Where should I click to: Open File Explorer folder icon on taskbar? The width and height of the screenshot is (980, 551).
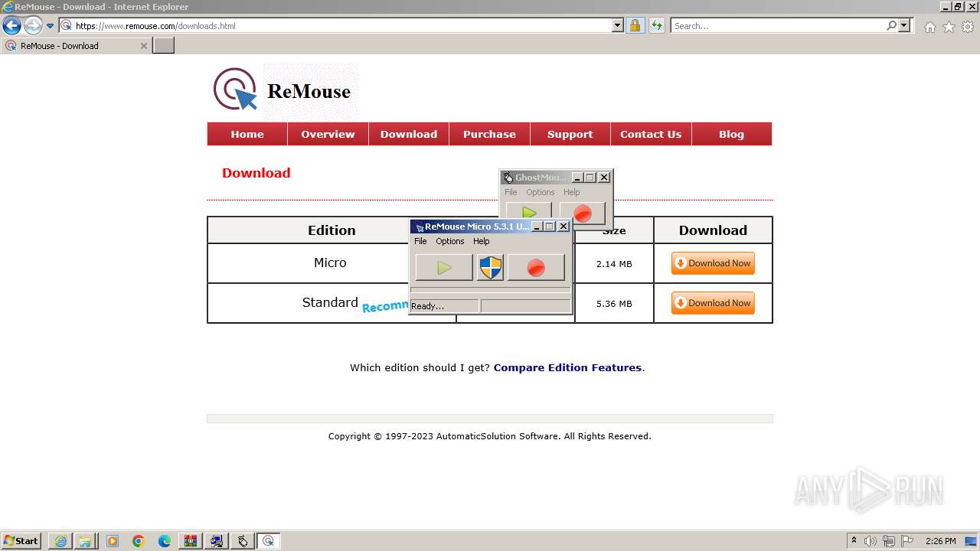point(85,541)
